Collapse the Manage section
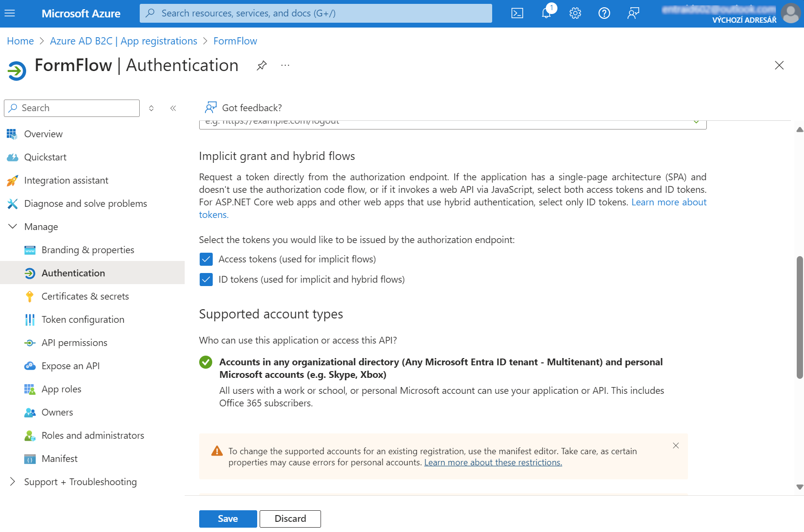804x532 pixels. (13, 227)
